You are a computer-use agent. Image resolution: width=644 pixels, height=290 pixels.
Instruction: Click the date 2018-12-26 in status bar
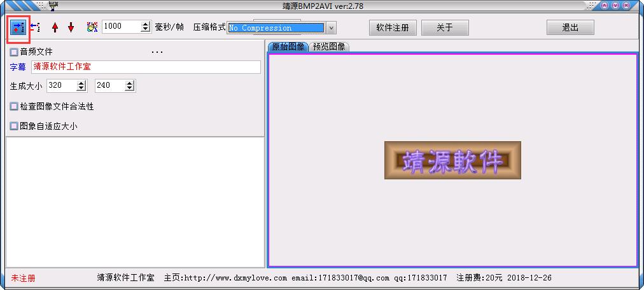pos(529,278)
